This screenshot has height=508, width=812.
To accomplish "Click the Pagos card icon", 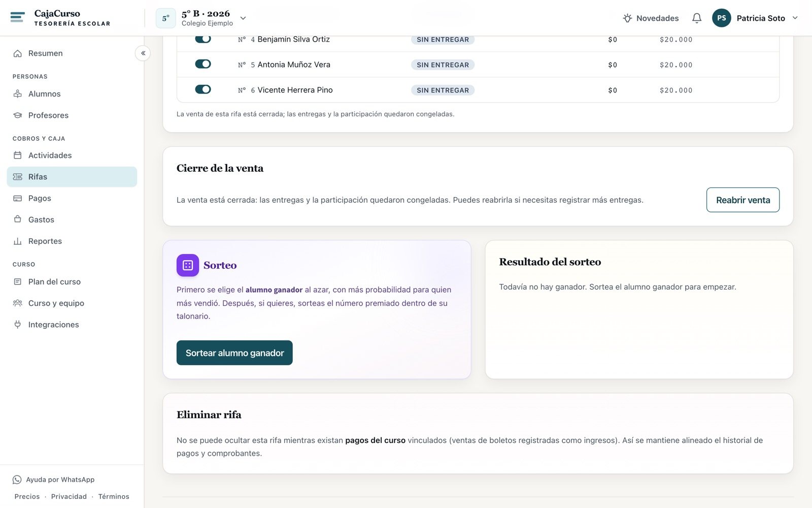I will coord(18,198).
